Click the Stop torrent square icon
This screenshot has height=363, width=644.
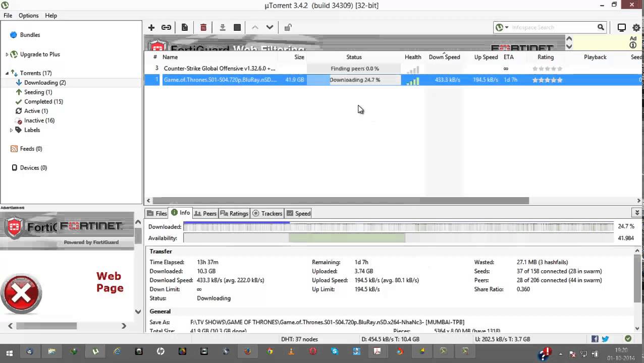[x=237, y=27]
